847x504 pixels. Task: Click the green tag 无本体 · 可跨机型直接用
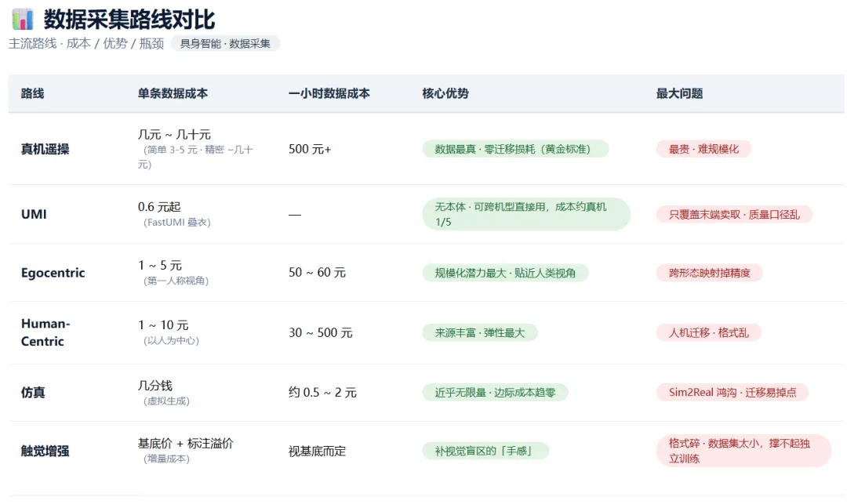pos(526,214)
